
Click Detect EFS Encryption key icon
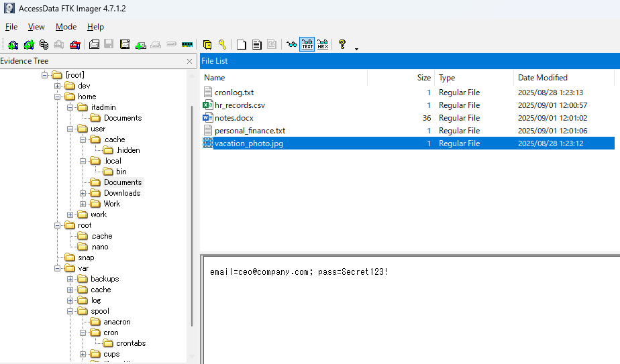tap(222, 44)
